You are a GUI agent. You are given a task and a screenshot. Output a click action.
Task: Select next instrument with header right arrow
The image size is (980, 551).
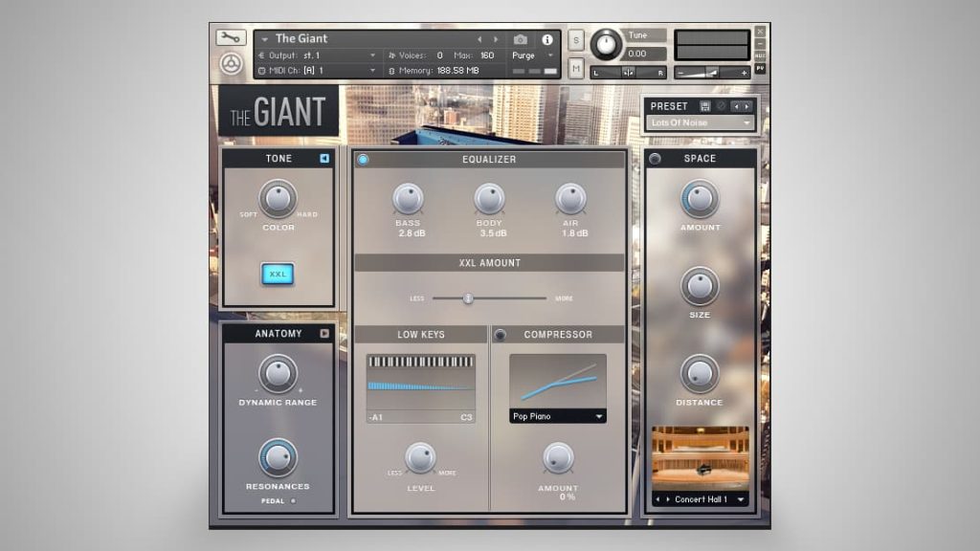496,39
